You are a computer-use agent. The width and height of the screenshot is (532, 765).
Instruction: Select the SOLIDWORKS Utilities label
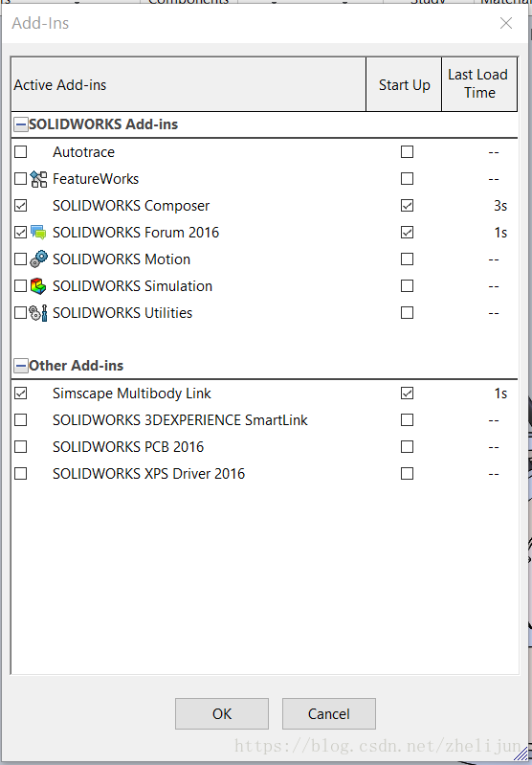122,313
